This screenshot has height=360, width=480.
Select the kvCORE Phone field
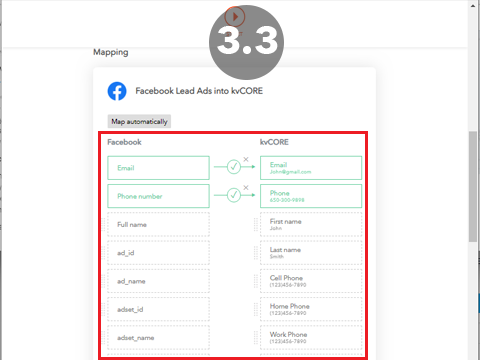[311, 196]
